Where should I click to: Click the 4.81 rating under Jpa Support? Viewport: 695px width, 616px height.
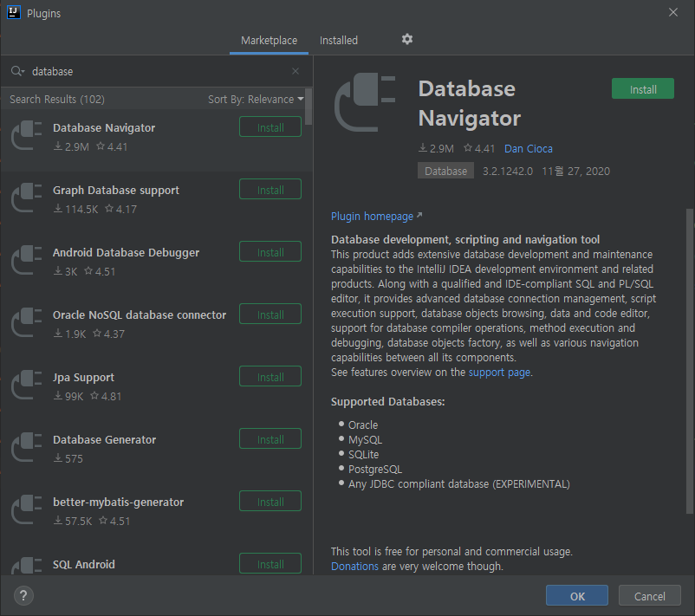click(106, 396)
